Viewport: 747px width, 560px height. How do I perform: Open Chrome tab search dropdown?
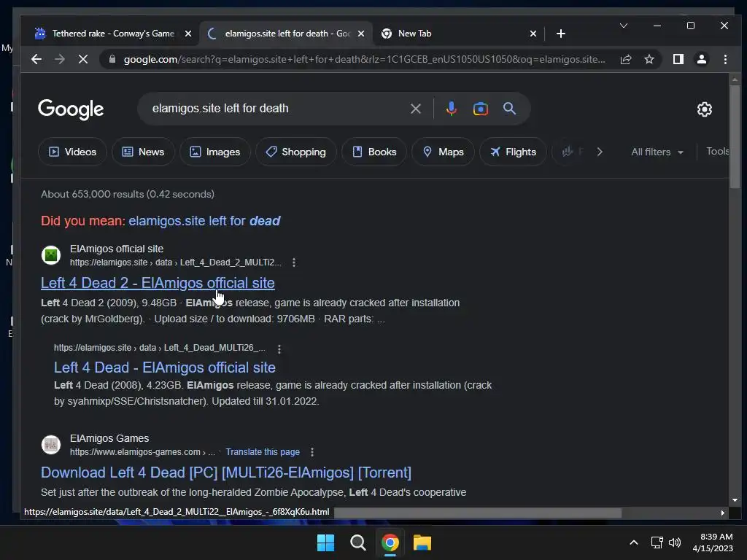coord(624,26)
